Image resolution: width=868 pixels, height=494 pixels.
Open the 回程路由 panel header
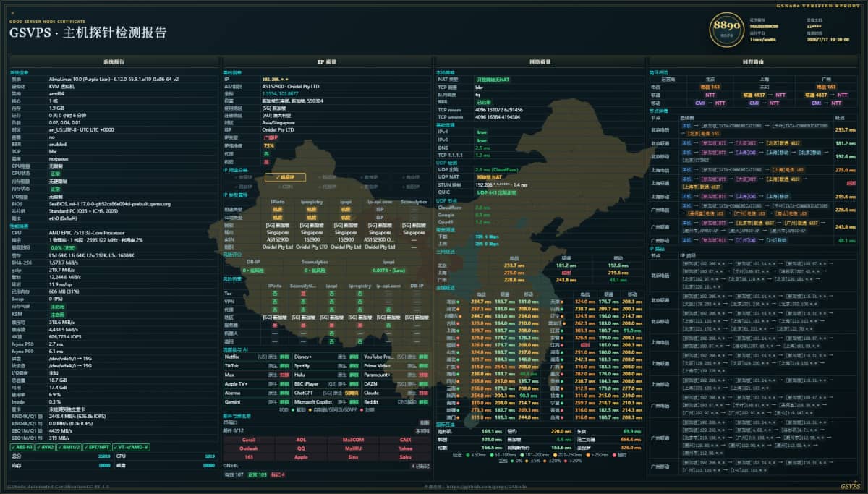pyautogui.click(x=754, y=62)
